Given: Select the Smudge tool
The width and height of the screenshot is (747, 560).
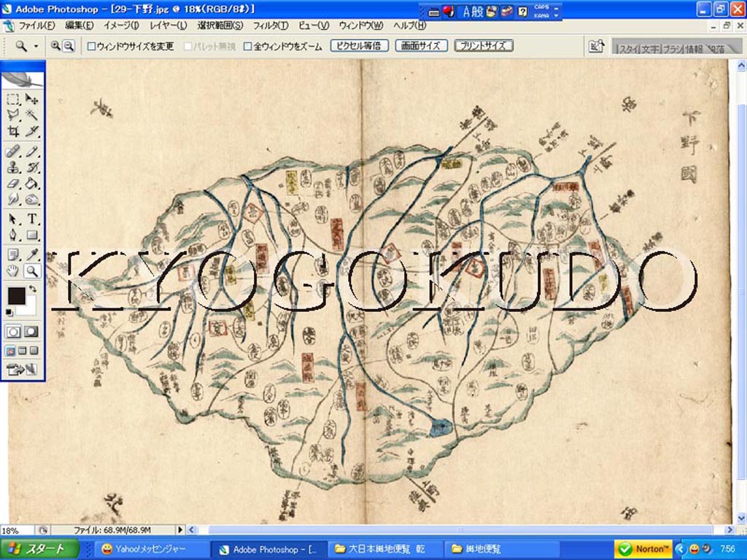Looking at the screenshot, I should tap(13, 199).
